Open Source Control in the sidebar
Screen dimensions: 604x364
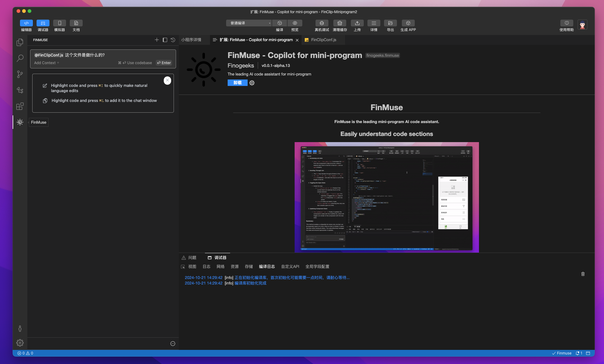20,74
